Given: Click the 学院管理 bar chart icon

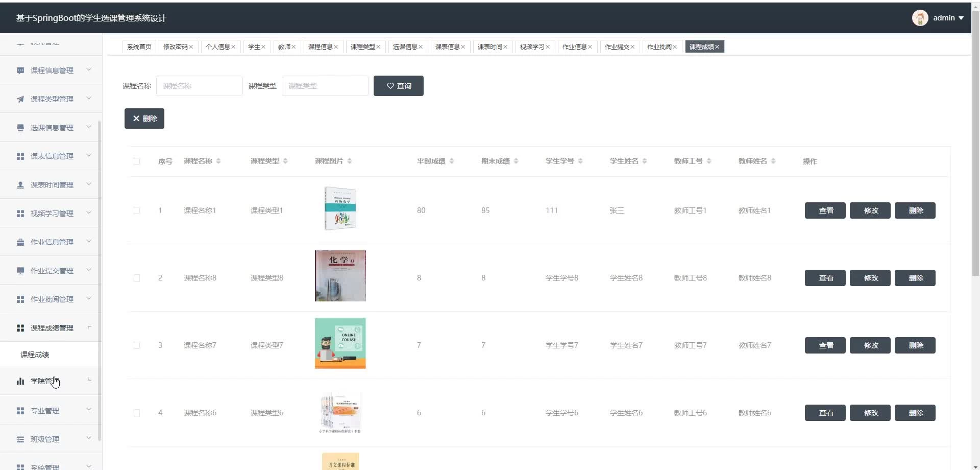Looking at the screenshot, I should [20, 381].
